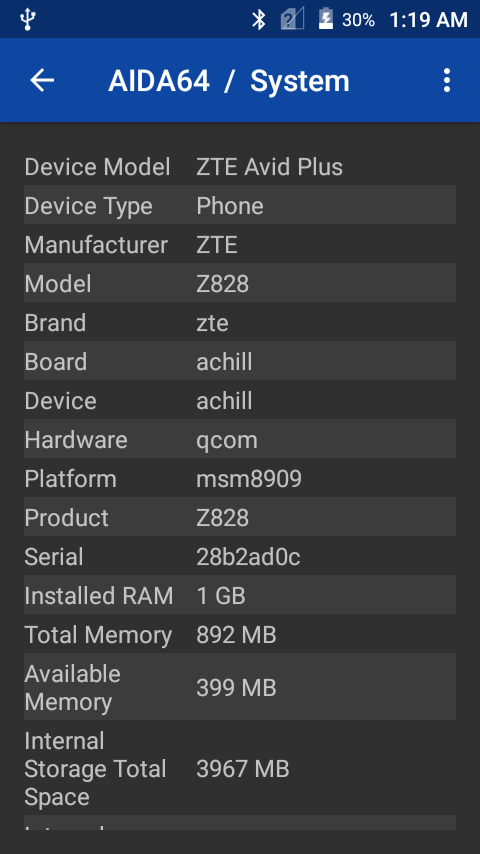Tap the battery charging icon
Viewport: 480px width, 854px height.
click(326, 19)
